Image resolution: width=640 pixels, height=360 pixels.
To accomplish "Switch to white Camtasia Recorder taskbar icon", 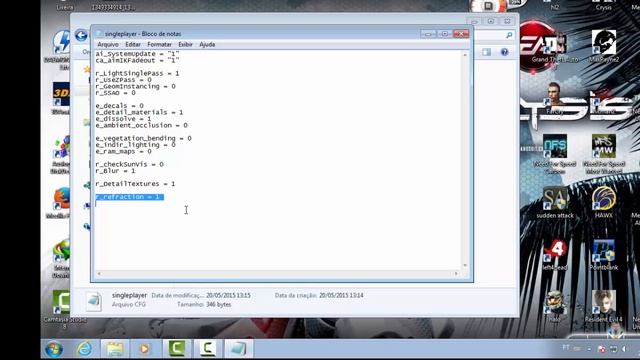I will click(207, 348).
